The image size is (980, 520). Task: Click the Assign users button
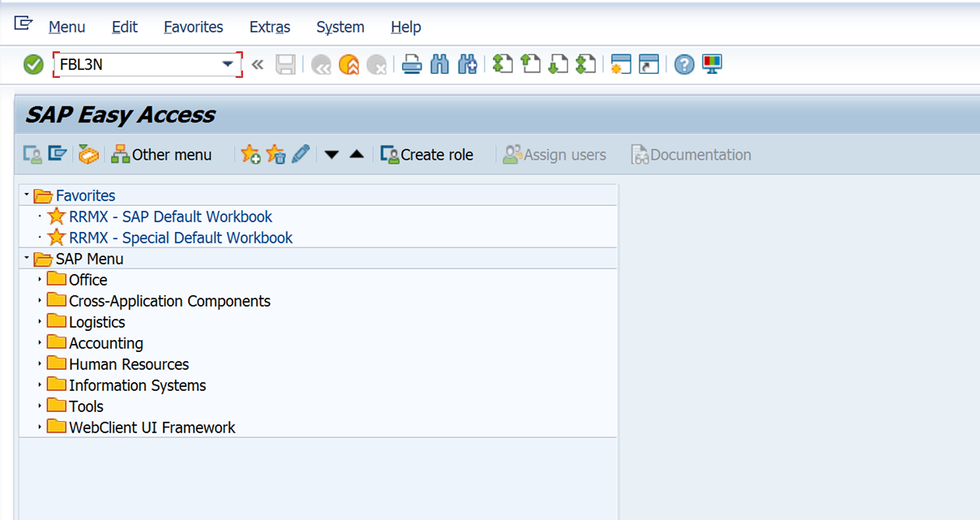pos(554,154)
